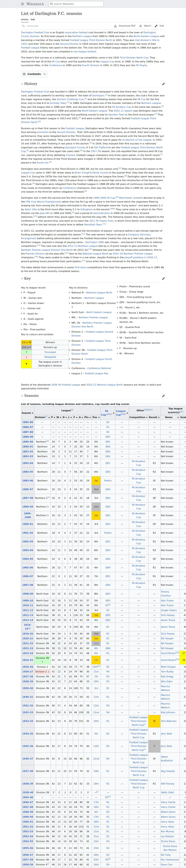The height and width of the screenshot is (868, 186).
Task: Click the Edit button label
Action: point(162,26)
